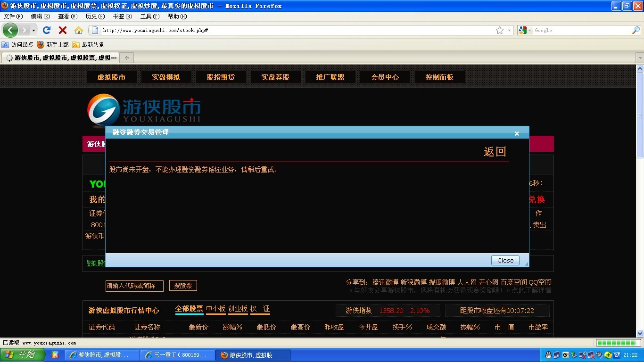Click the 返回 link in the dialog

pyautogui.click(x=495, y=151)
